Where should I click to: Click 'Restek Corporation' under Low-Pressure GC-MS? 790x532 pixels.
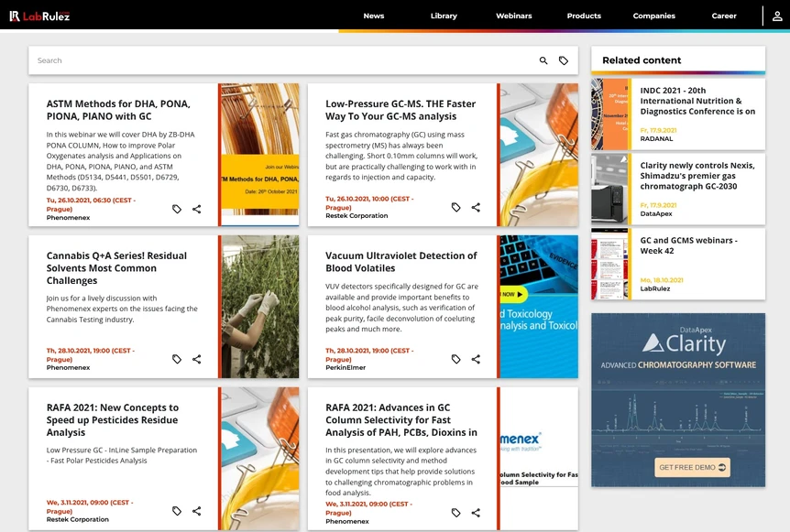point(357,215)
